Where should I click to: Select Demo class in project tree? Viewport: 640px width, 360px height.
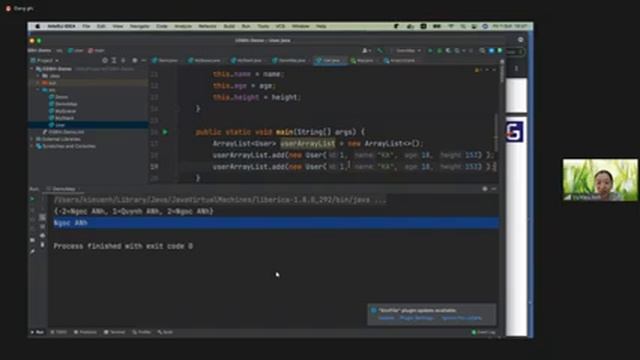coord(59,97)
